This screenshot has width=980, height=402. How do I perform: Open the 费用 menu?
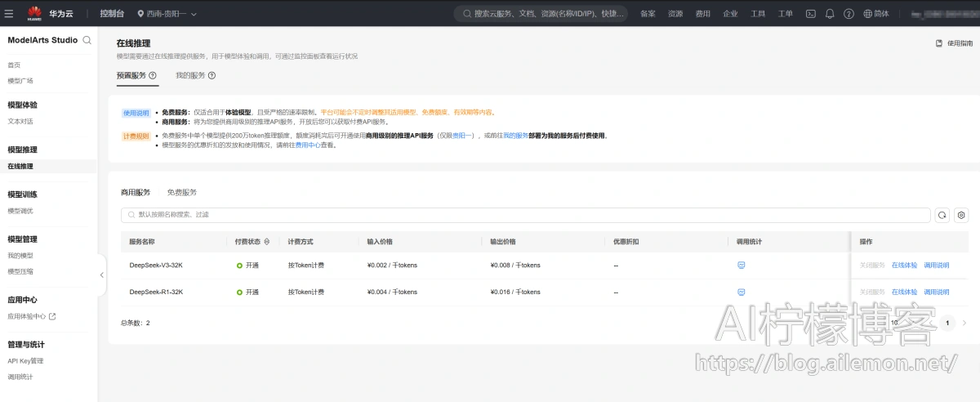702,14
